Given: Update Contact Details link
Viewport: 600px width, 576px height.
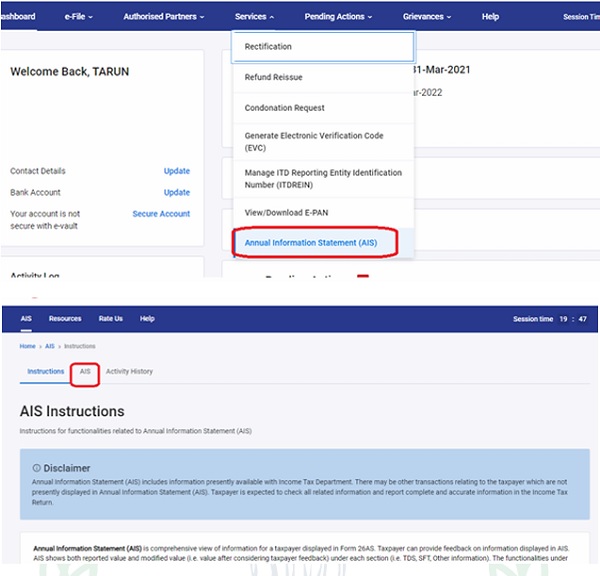Looking at the screenshot, I should point(177,171).
